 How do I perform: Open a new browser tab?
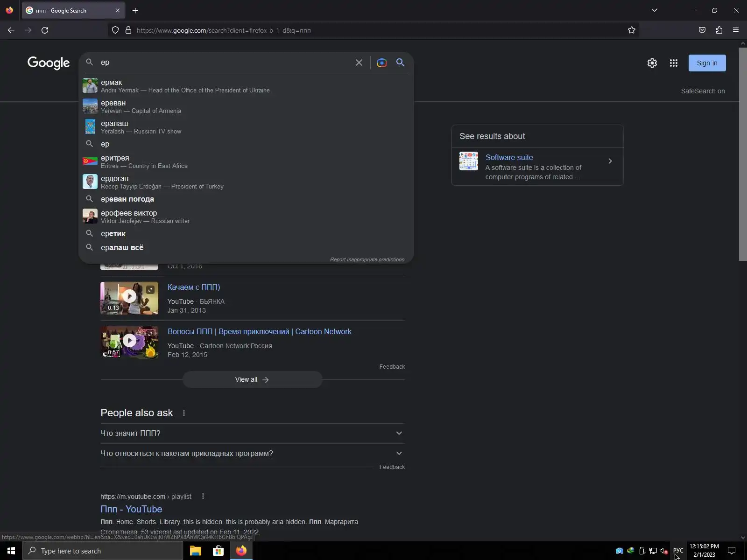click(135, 10)
